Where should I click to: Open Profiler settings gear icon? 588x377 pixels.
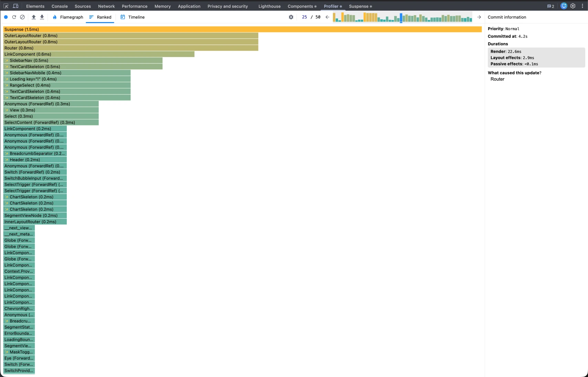pos(291,17)
